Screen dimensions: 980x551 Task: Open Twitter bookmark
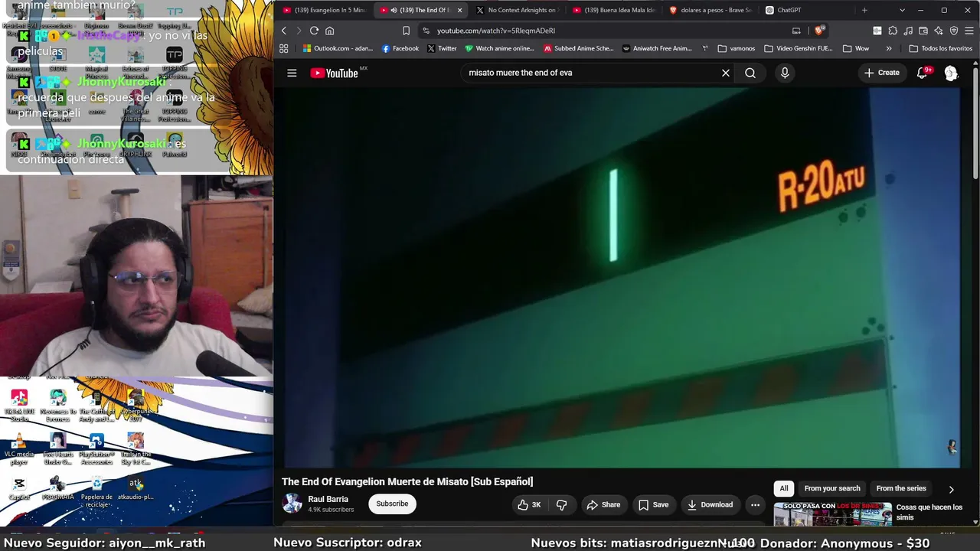(x=442, y=48)
